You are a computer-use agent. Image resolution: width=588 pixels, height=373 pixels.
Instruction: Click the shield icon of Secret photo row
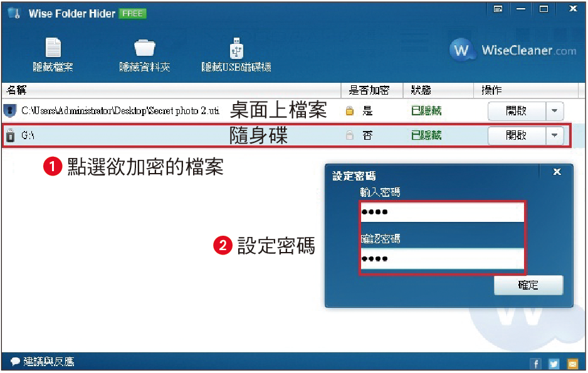[10, 110]
